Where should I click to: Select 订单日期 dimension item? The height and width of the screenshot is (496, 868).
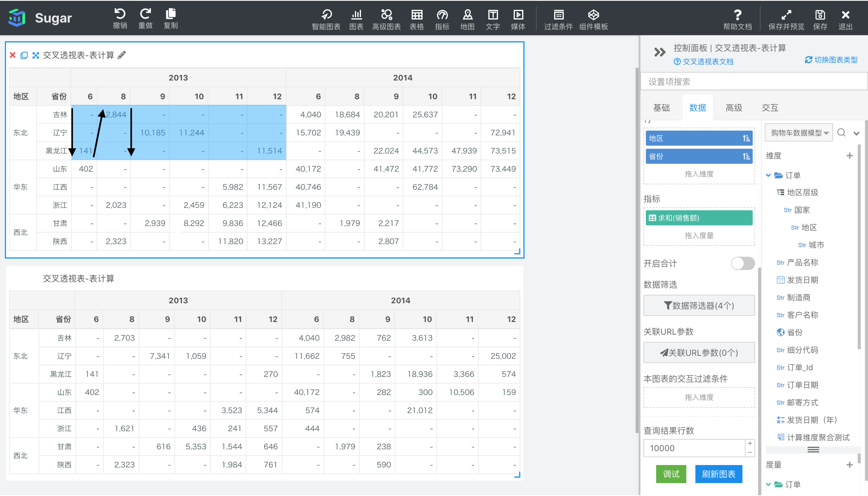(x=797, y=385)
